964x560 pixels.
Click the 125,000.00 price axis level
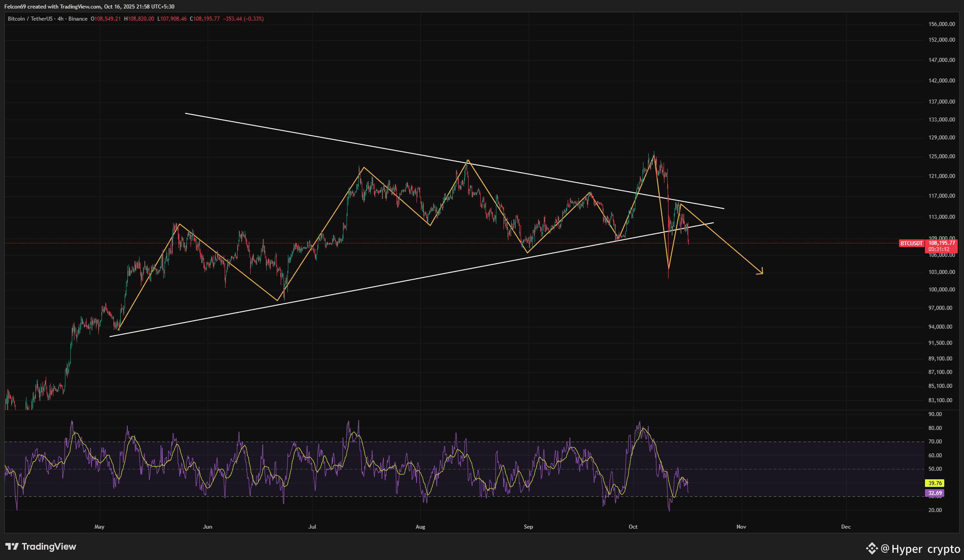tap(942, 156)
